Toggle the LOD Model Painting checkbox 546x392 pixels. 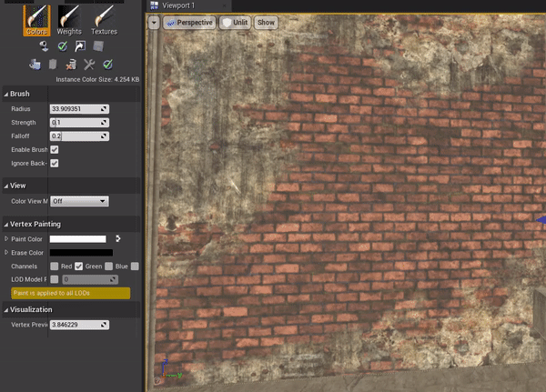click(55, 279)
